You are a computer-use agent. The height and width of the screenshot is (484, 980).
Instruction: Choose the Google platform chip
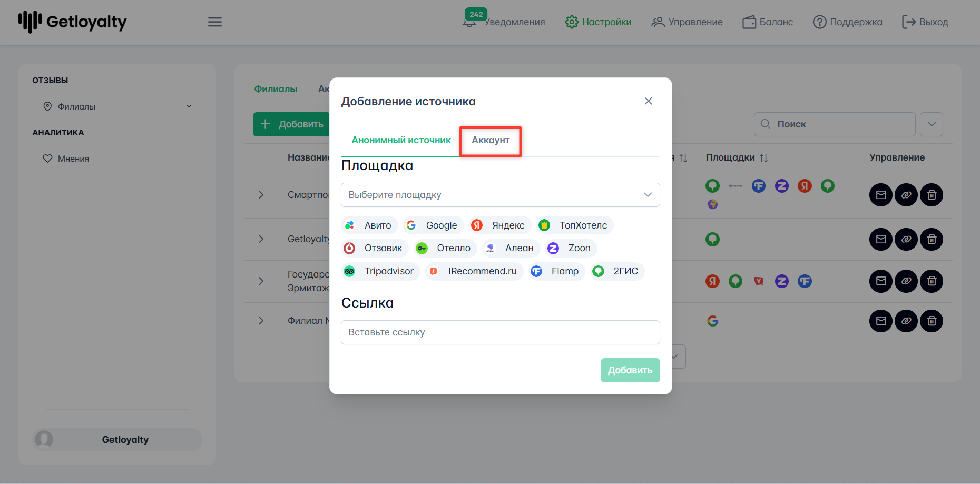click(433, 225)
